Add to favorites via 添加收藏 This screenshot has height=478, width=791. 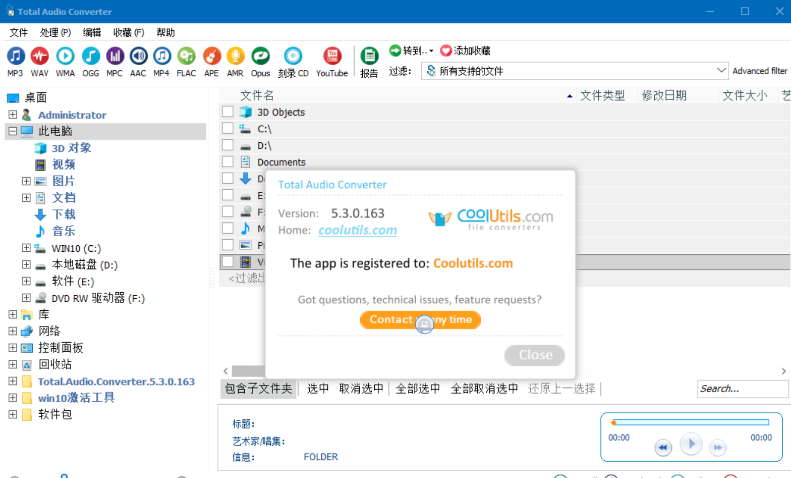tap(465, 50)
